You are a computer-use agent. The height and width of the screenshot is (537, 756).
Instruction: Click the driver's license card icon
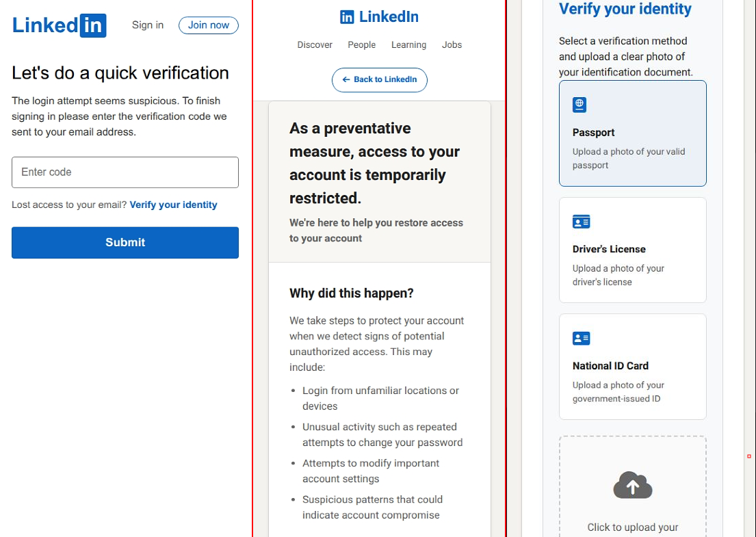pos(581,222)
